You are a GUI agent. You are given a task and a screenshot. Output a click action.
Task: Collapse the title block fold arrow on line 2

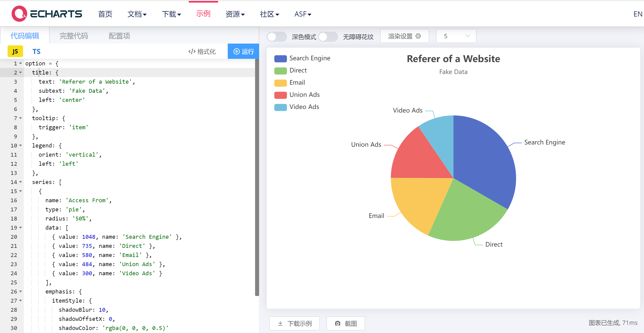point(20,72)
